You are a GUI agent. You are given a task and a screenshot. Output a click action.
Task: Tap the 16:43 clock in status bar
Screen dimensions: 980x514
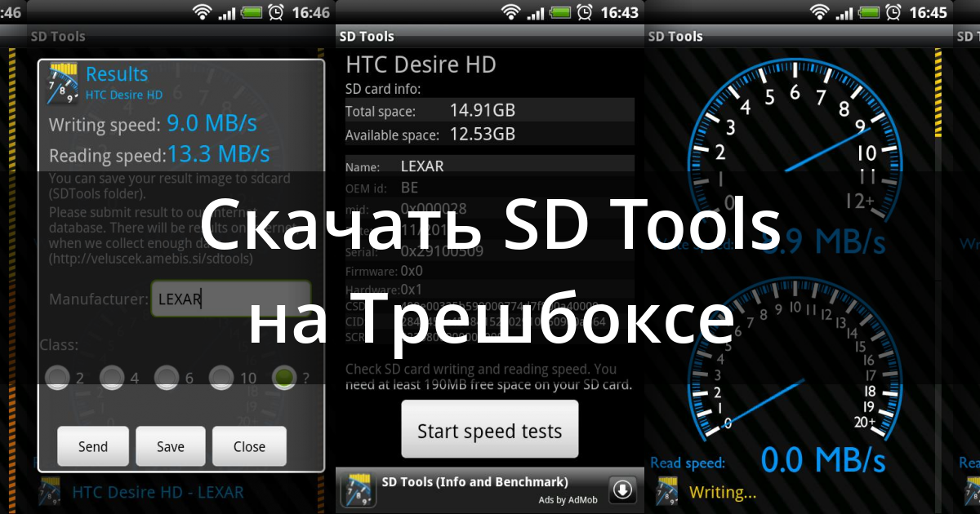tap(619, 12)
